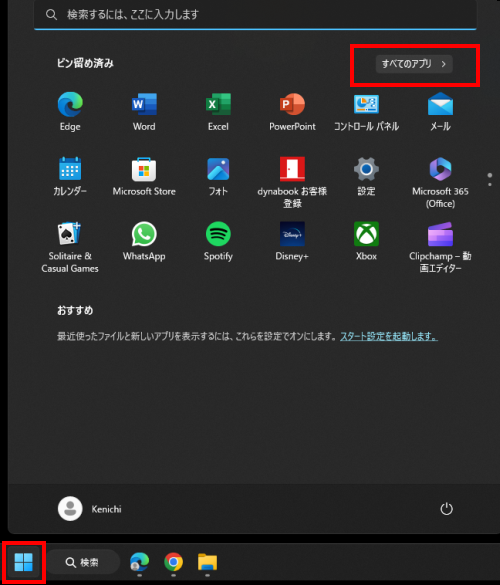Open File Explorer from the taskbar
The height and width of the screenshot is (585, 500).
pyautogui.click(x=207, y=562)
